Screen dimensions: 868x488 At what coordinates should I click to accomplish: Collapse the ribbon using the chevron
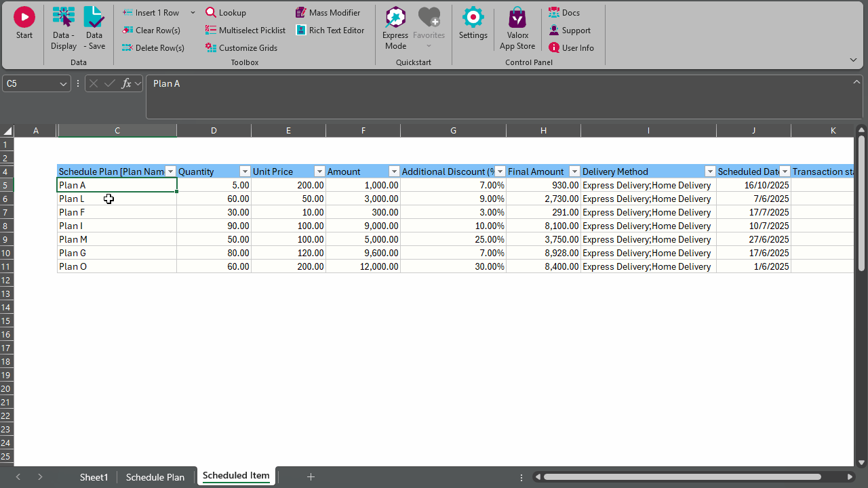[x=853, y=60]
